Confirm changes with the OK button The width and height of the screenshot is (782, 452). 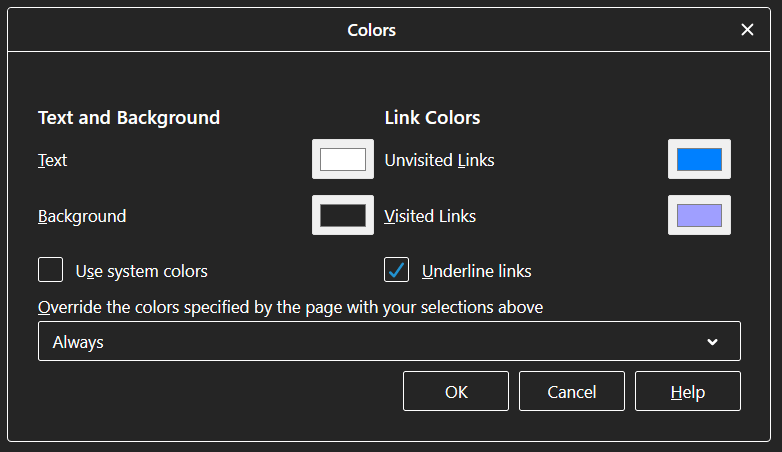click(456, 391)
